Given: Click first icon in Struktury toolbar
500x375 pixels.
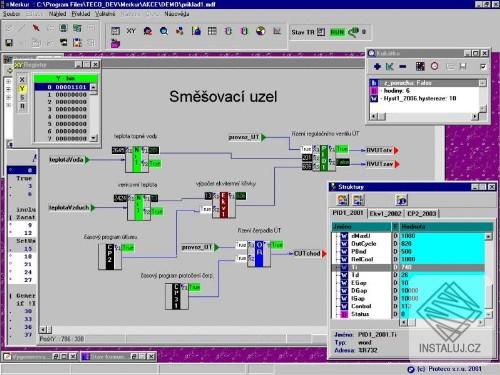Looking at the screenshot, I should pos(343,200).
